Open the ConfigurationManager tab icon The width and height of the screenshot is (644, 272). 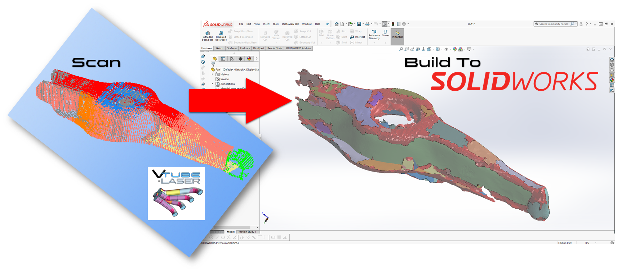tap(232, 59)
